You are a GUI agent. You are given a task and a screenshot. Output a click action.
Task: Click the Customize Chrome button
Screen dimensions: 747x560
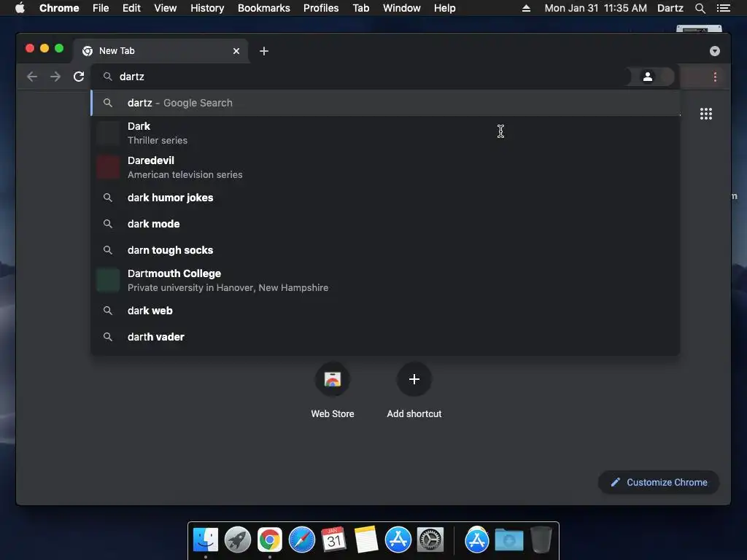(659, 483)
